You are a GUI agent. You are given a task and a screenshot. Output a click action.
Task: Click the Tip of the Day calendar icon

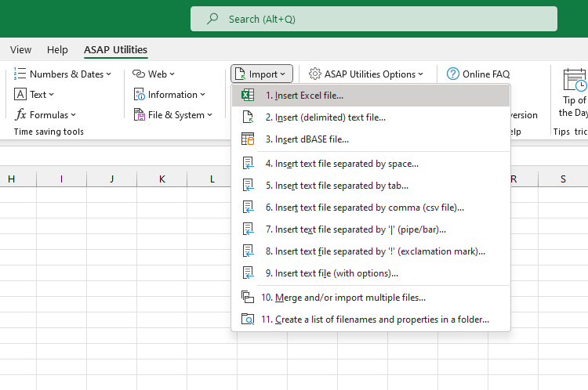tap(575, 79)
